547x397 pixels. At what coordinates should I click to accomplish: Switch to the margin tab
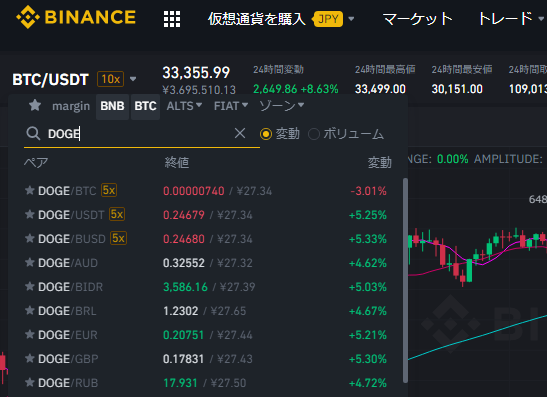[71, 106]
